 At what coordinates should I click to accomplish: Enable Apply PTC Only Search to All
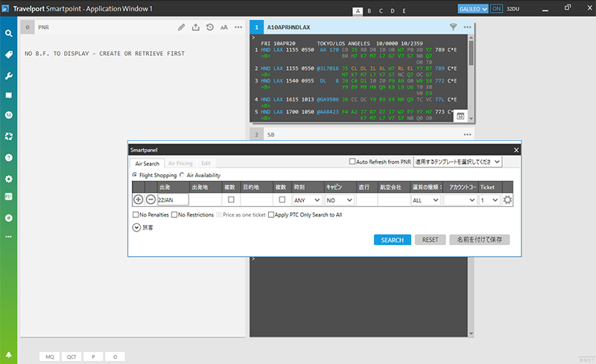271,214
